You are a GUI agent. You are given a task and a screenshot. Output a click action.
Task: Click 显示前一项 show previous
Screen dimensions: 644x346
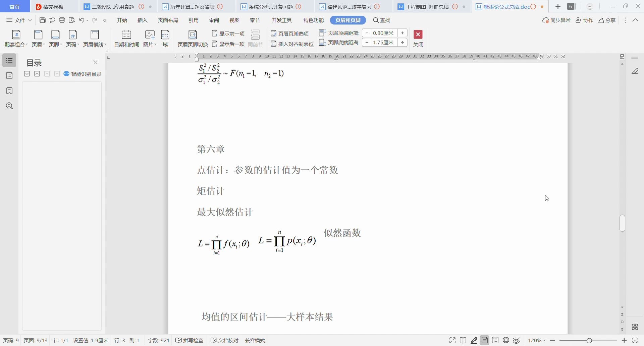(x=228, y=34)
